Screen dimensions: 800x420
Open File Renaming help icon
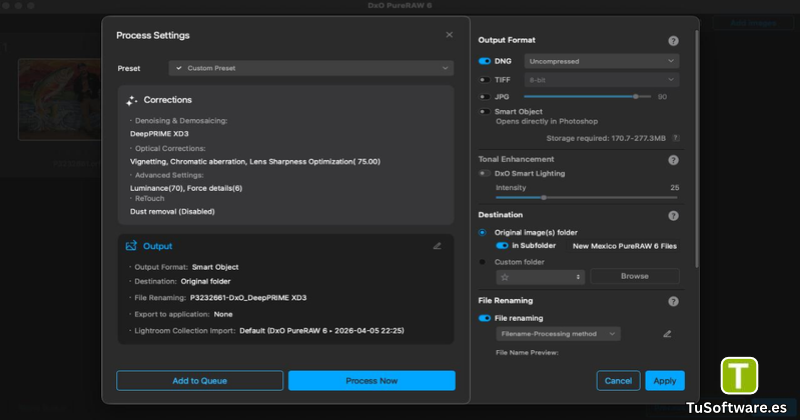tap(673, 302)
